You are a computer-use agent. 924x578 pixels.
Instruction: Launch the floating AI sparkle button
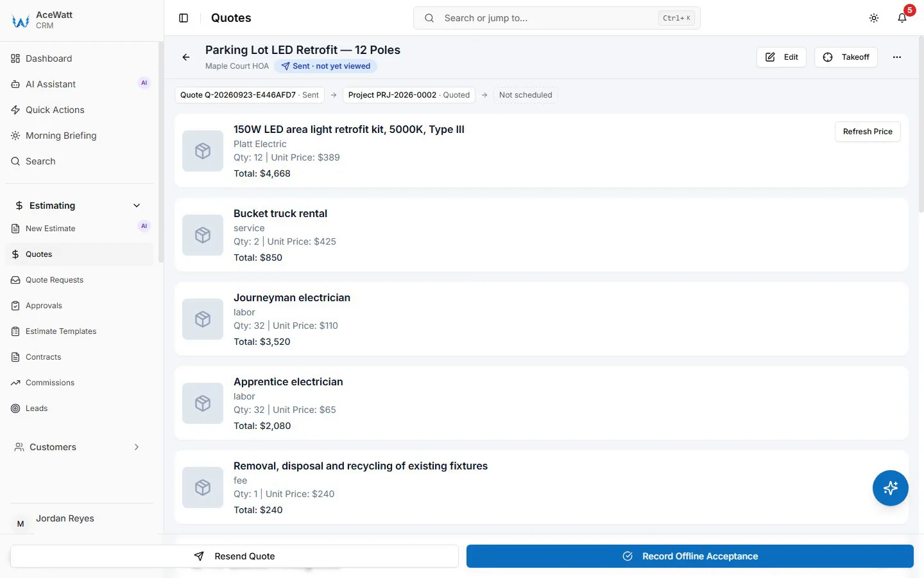891,488
